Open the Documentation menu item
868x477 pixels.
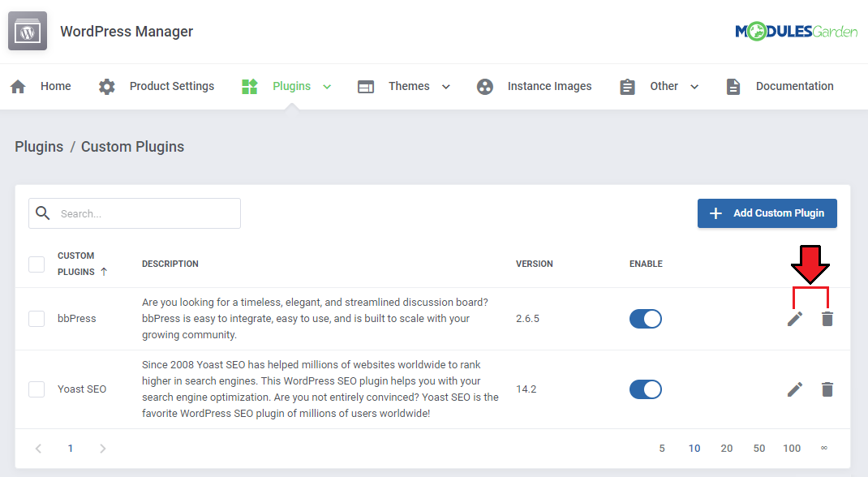click(x=795, y=86)
